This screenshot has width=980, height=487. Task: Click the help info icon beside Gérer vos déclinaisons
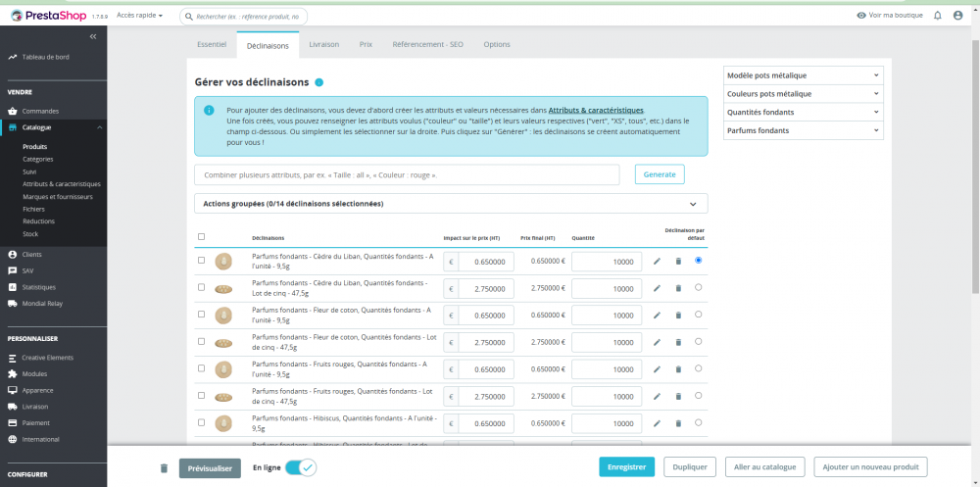(x=318, y=82)
